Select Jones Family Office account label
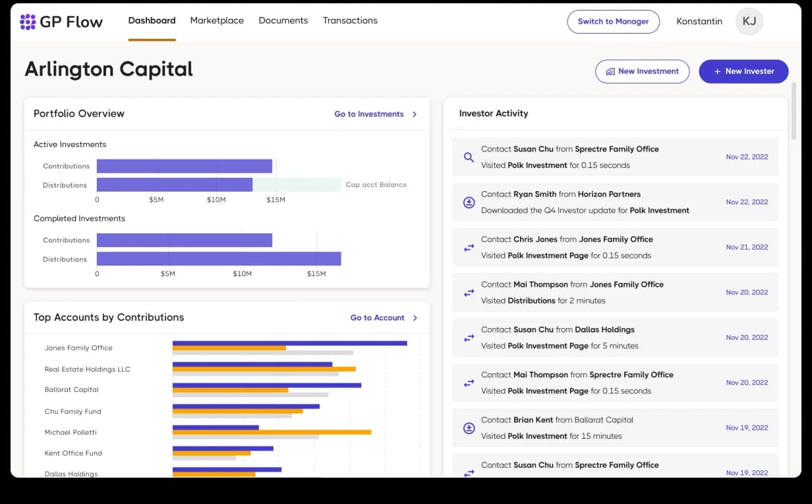The width and height of the screenshot is (812, 504). (78, 348)
